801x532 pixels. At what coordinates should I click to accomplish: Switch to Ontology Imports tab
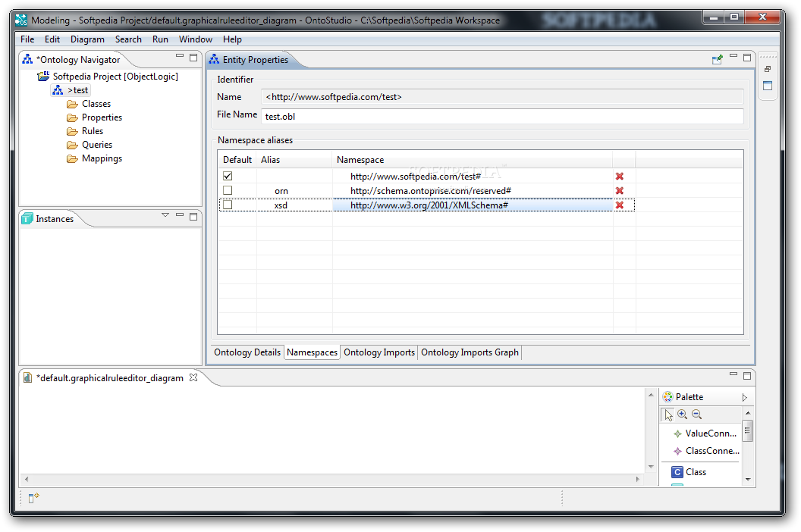coord(379,353)
